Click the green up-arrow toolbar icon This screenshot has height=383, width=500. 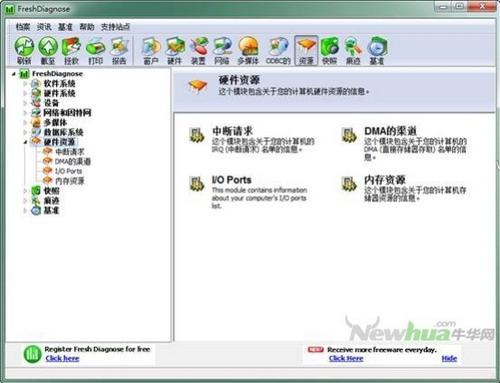[48, 51]
